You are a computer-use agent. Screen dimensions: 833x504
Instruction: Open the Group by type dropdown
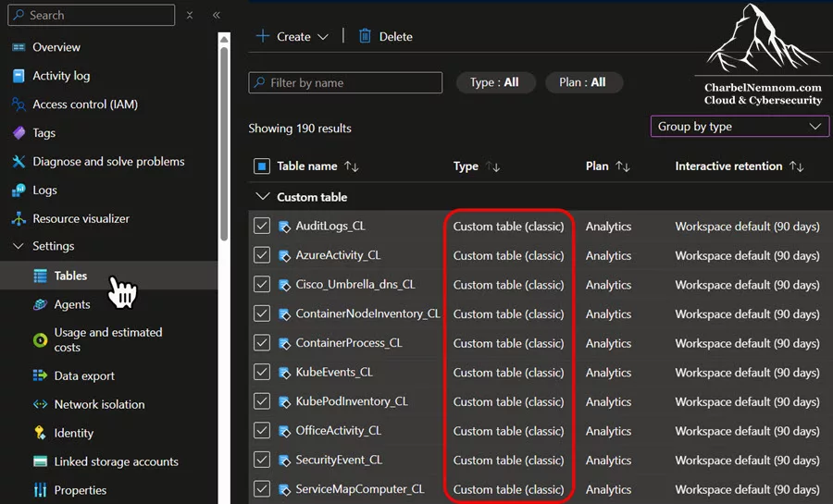(x=740, y=127)
